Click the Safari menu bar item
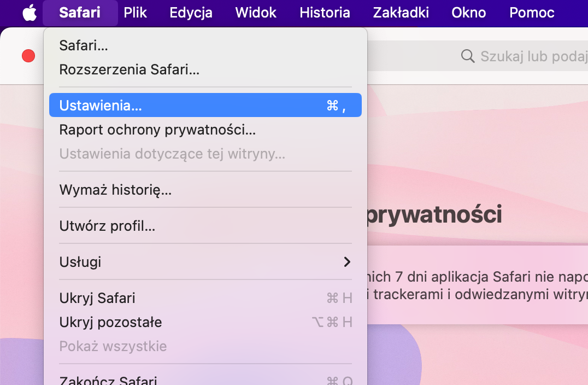The image size is (588, 385). coord(80,13)
